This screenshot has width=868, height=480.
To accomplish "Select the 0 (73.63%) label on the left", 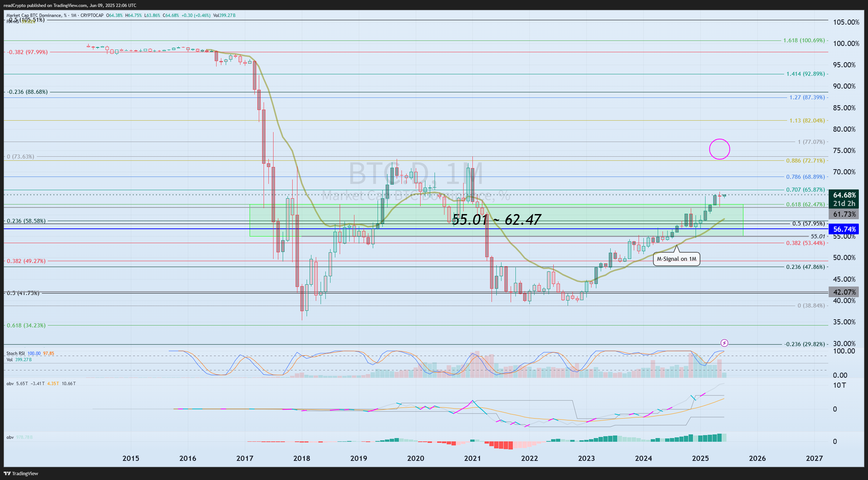I will click(x=21, y=157).
